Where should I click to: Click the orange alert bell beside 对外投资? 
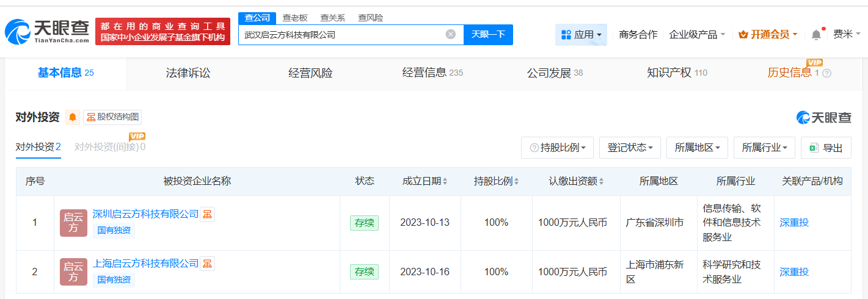coord(73,117)
